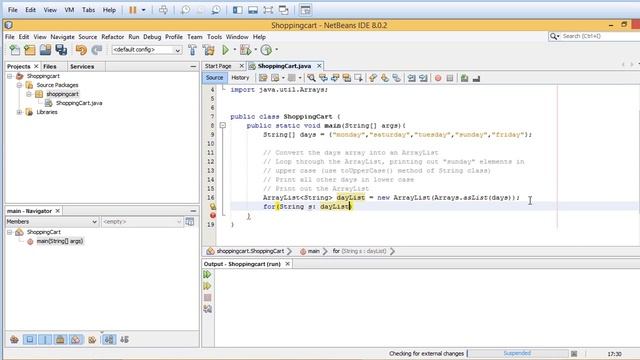Click the VM unity mode icon
This screenshot has height=360, width=640.
284,10
